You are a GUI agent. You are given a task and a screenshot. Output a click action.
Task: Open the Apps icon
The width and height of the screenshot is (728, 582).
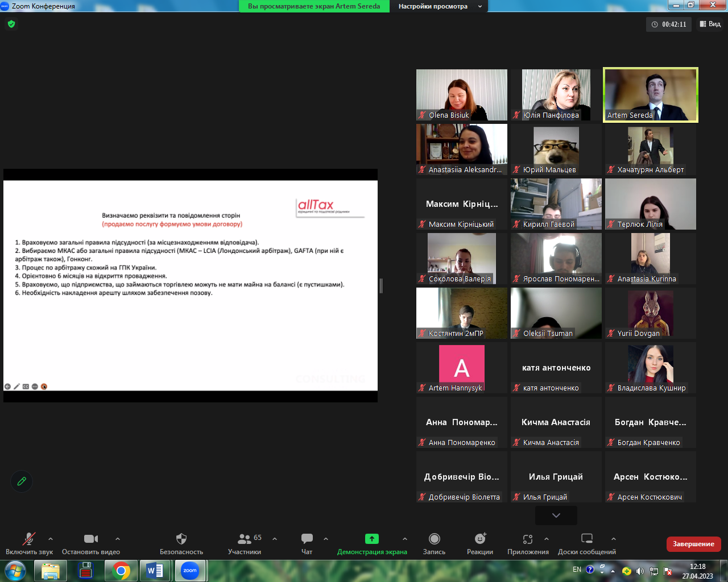528,539
